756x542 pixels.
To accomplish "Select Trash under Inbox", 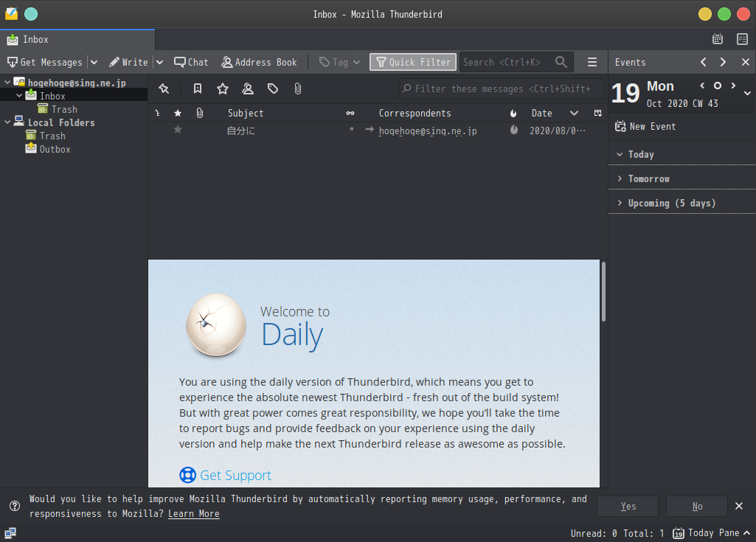I will 64,109.
